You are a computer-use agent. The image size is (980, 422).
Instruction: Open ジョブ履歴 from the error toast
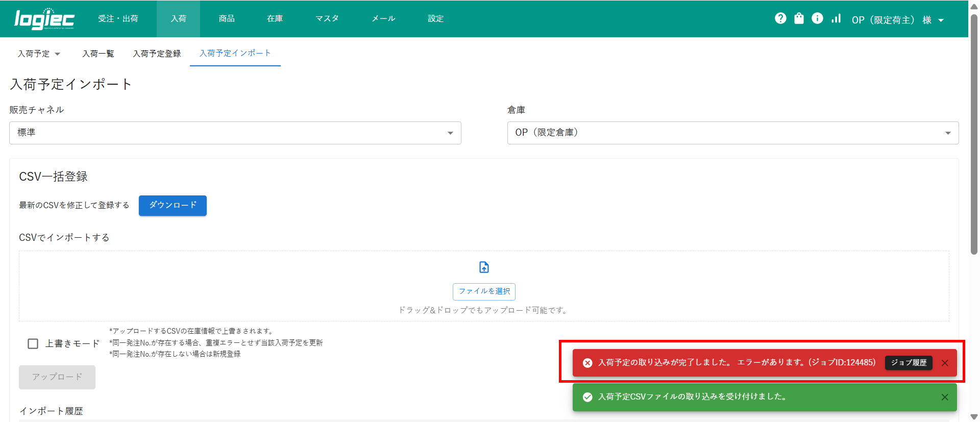point(909,363)
